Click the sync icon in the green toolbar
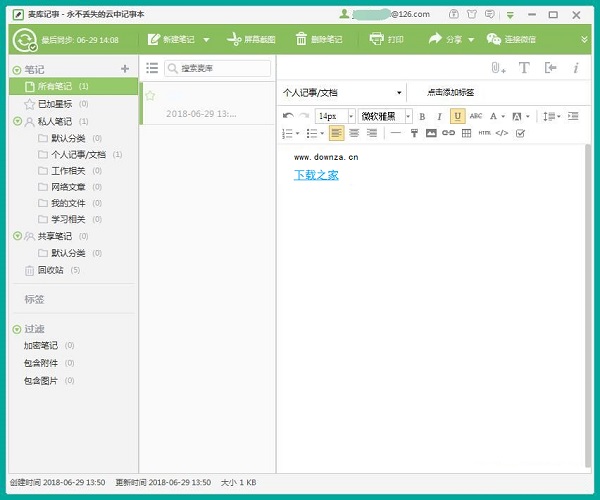The width and height of the screenshot is (600, 500). point(24,40)
